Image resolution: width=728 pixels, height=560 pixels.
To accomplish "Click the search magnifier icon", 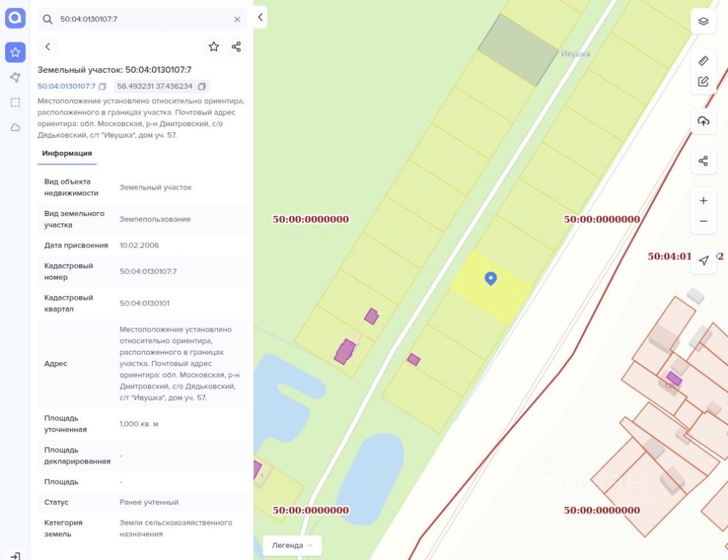I will [48, 19].
